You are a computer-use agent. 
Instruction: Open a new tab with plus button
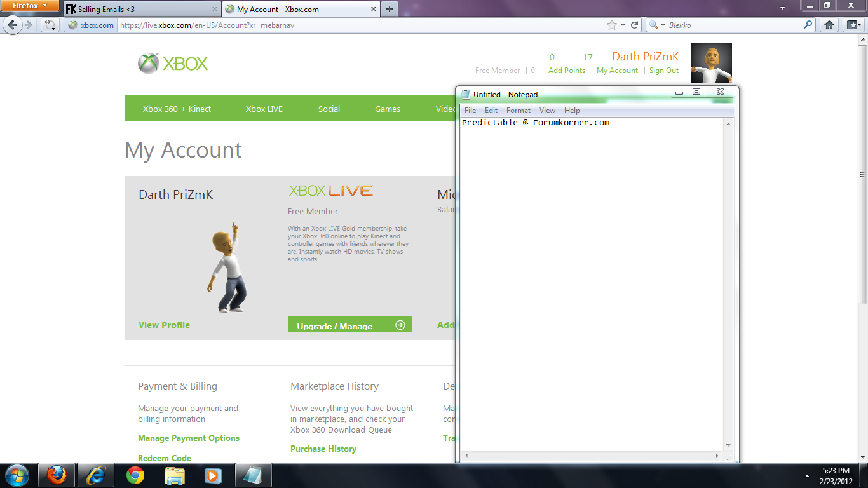(x=390, y=9)
